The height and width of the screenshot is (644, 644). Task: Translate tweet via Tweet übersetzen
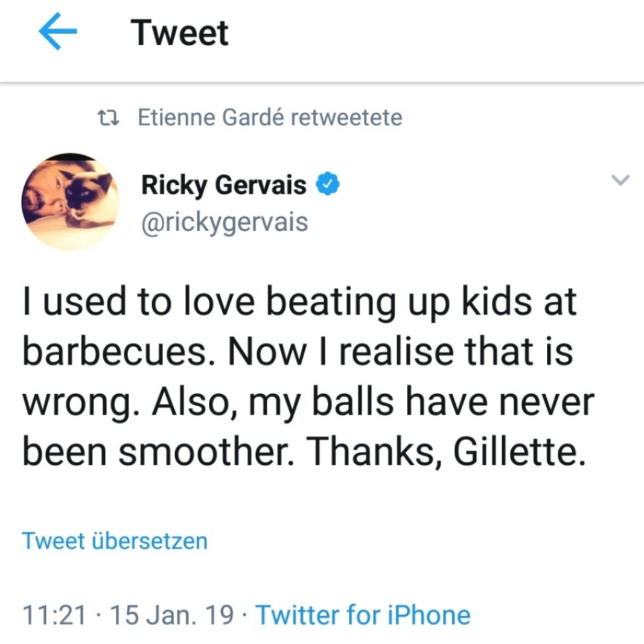point(115,541)
